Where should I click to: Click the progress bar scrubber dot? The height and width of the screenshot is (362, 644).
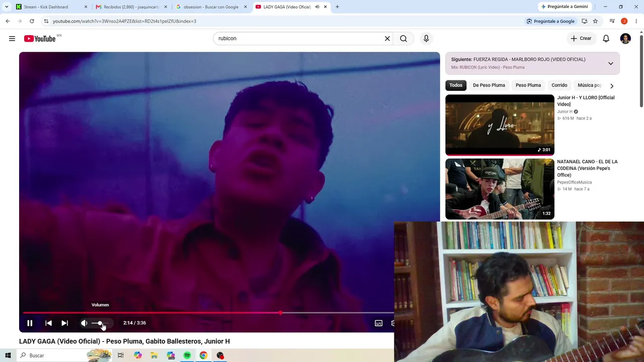click(x=281, y=313)
